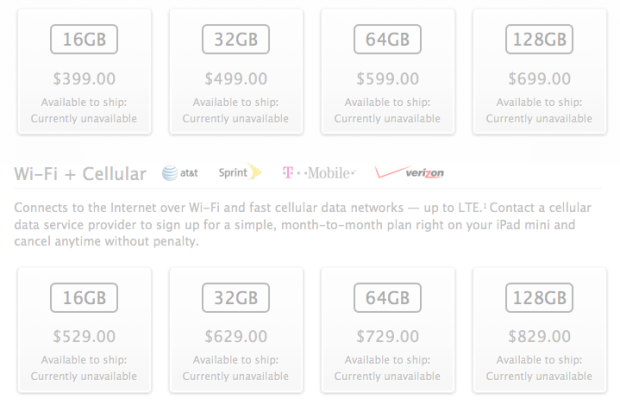Click the Wi-Fi + Cellular heading
The height and width of the screenshot is (405, 620).
point(80,174)
